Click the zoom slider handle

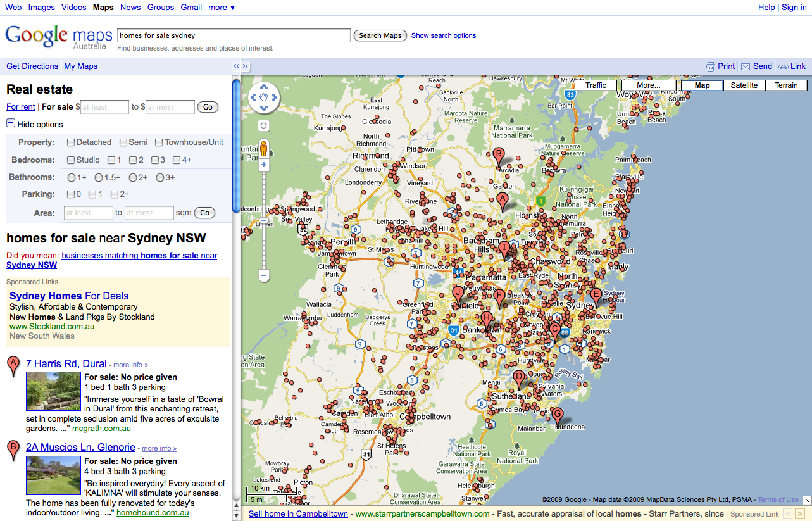click(x=264, y=220)
